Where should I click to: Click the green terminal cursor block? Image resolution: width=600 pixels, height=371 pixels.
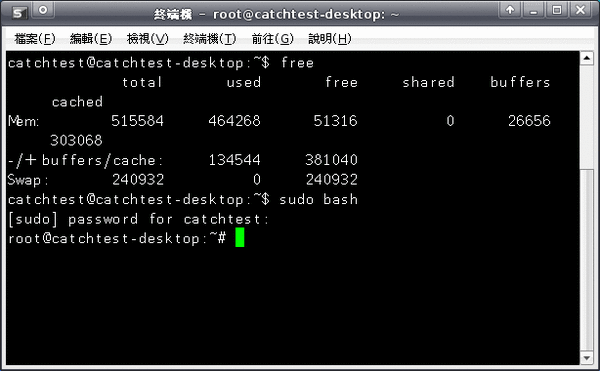pos(240,237)
